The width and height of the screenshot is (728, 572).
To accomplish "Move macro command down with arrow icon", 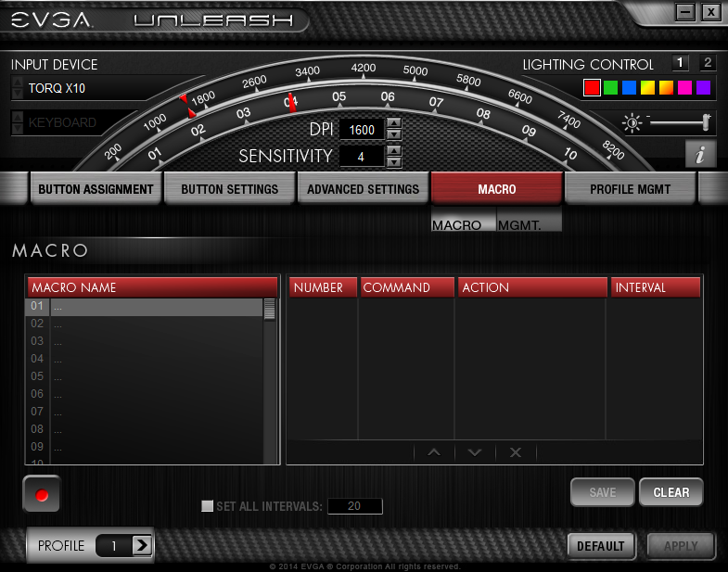I will [475, 452].
